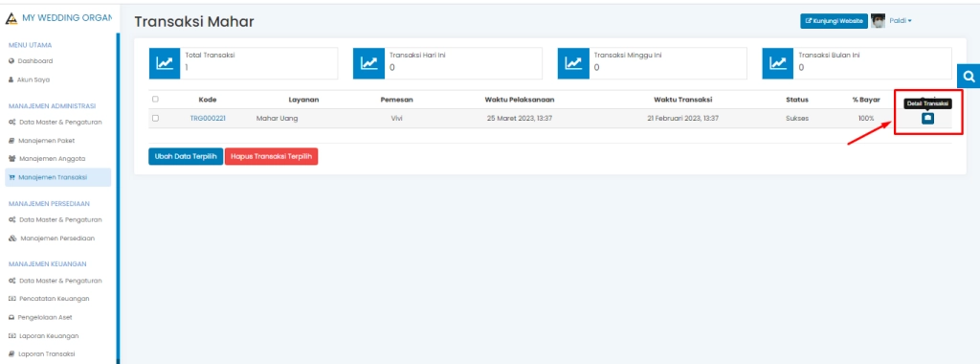This screenshot has height=364, width=980.
Task: Open Detail Transaksi icon for TRG000221
Action: [x=927, y=118]
